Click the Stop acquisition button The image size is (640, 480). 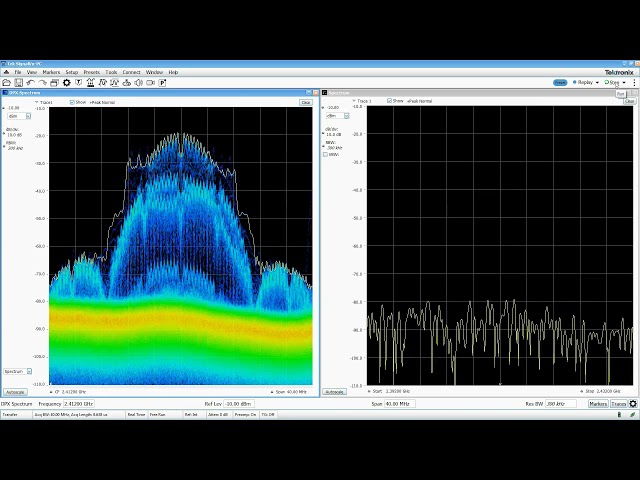click(x=612, y=82)
